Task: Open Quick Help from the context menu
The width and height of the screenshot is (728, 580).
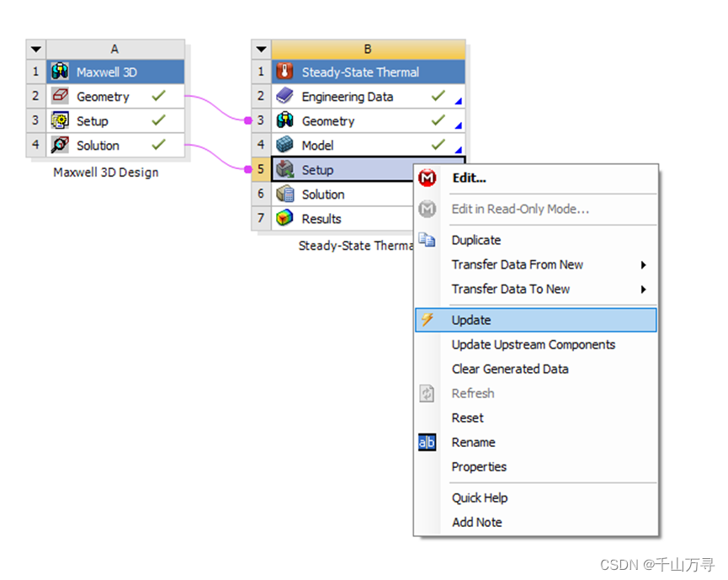Action: coord(536,498)
